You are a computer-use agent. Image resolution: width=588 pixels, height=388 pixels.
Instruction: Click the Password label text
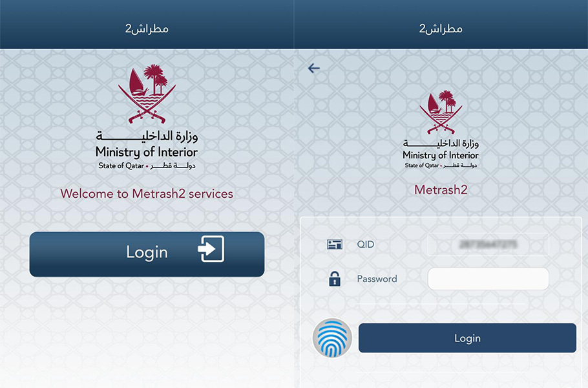(377, 279)
